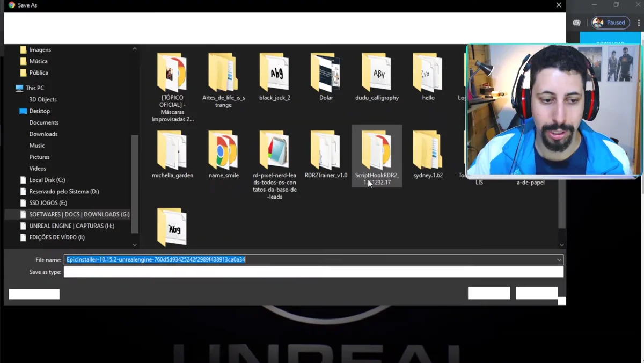
Task: Select SOFTWARES | DOCS | DOWNLOADS (G:) drive
Action: click(79, 214)
